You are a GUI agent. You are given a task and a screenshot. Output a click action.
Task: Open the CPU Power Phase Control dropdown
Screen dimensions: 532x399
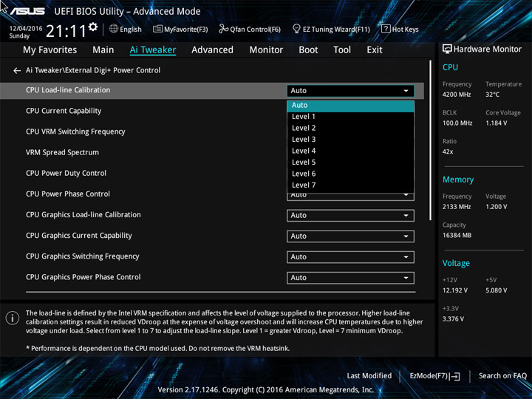[x=350, y=197]
